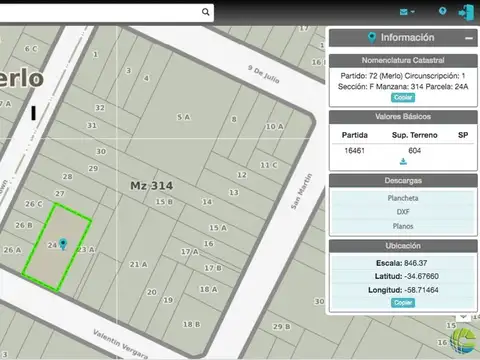Open the Plancheta download
The height and width of the screenshot is (360, 480).
(403, 198)
